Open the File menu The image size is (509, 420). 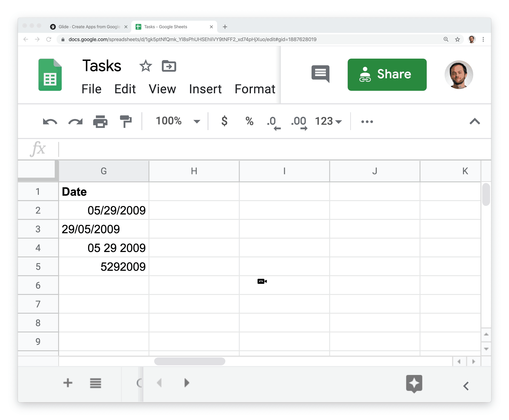pyautogui.click(x=91, y=89)
